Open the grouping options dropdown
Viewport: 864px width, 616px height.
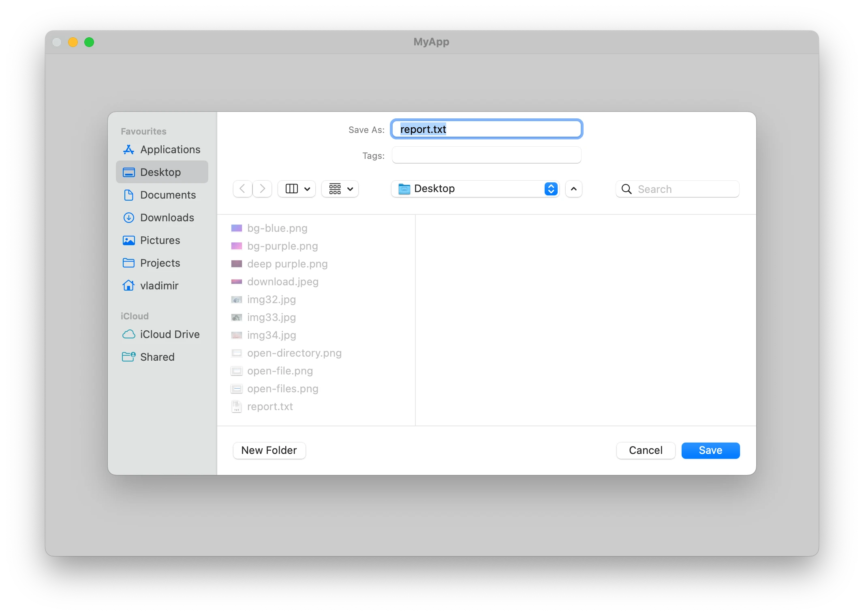pos(340,189)
